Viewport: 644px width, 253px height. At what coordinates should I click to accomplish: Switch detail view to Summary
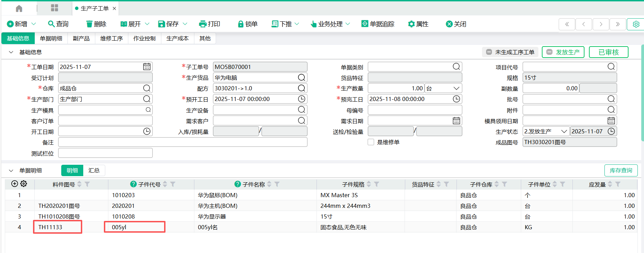[94, 170]
